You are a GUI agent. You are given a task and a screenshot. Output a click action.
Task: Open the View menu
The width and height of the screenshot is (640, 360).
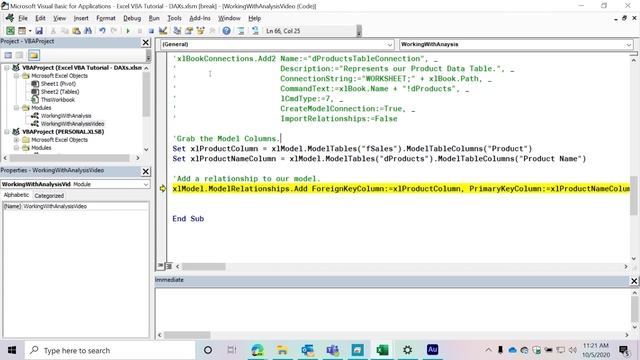point(59,18)
